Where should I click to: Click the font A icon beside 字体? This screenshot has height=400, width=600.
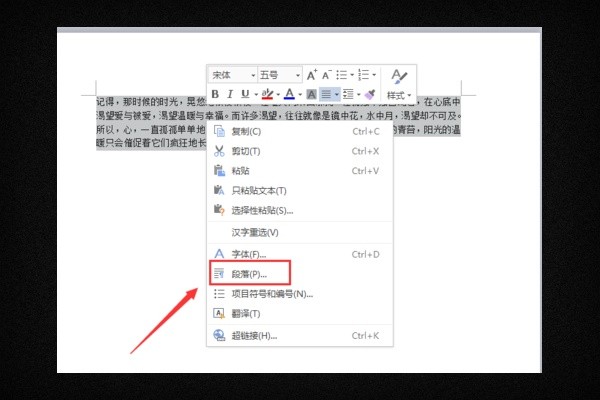(219, 254)
